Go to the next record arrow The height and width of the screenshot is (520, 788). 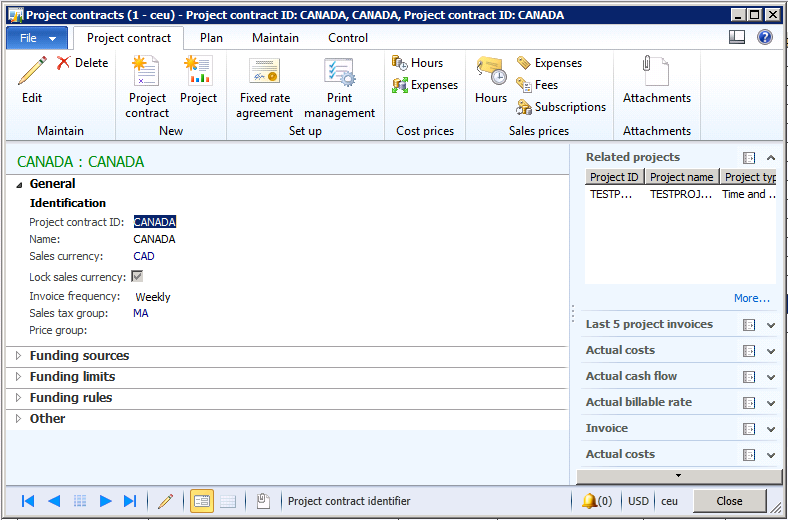point(105,501)
